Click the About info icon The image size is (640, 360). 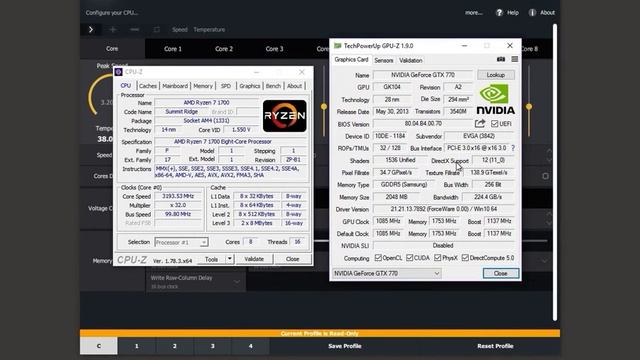click(x=532, y=13)
